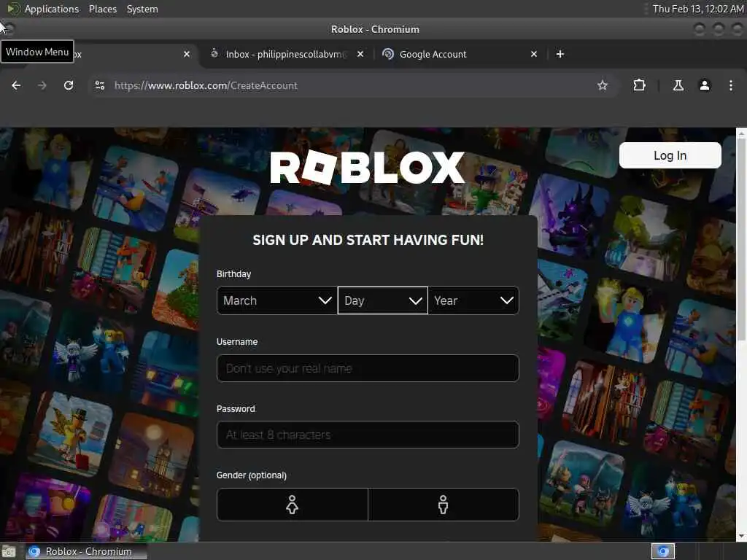Image resolution: width=747 pixels, height=560 pixels.
Task: Click the date and time clock
Action: (698, 9)
